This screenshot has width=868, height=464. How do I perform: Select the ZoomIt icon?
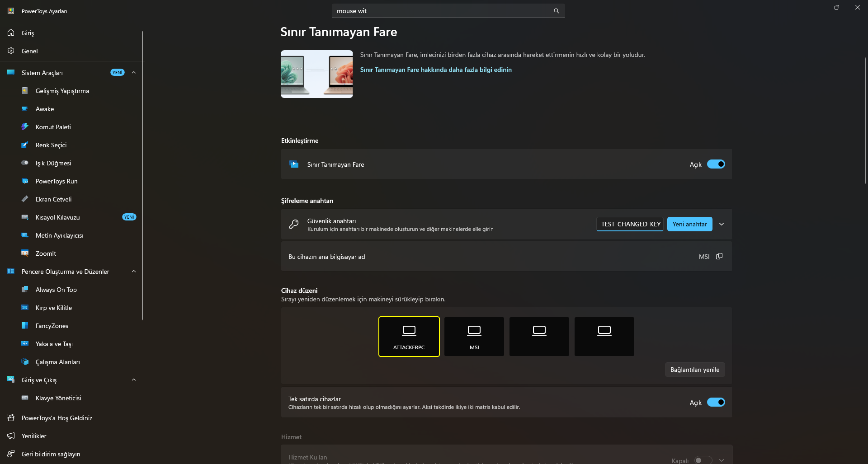[25, 253]
